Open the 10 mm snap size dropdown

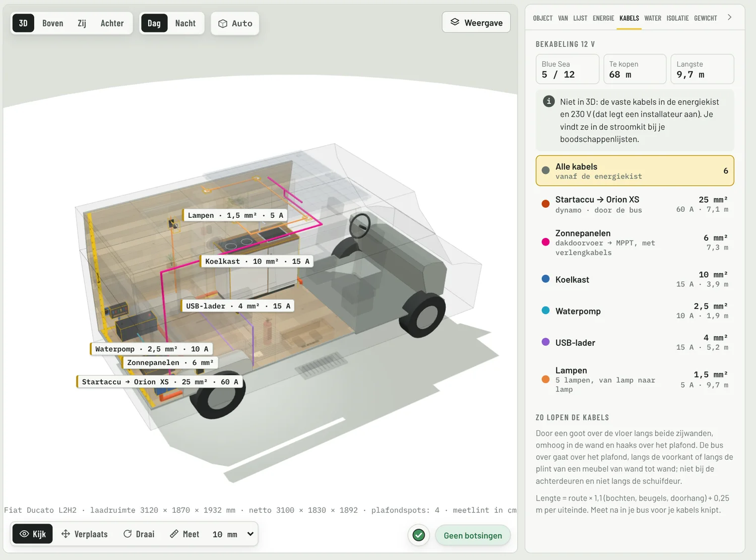[x=233, y=534]
